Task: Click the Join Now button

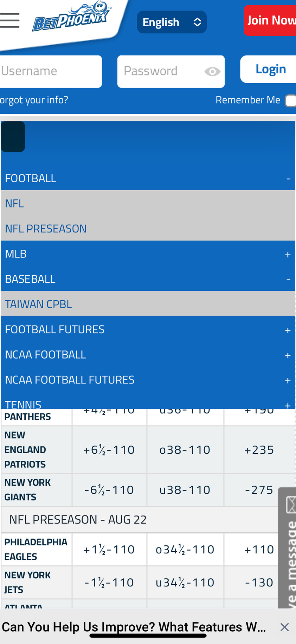Action: [271, 20]
